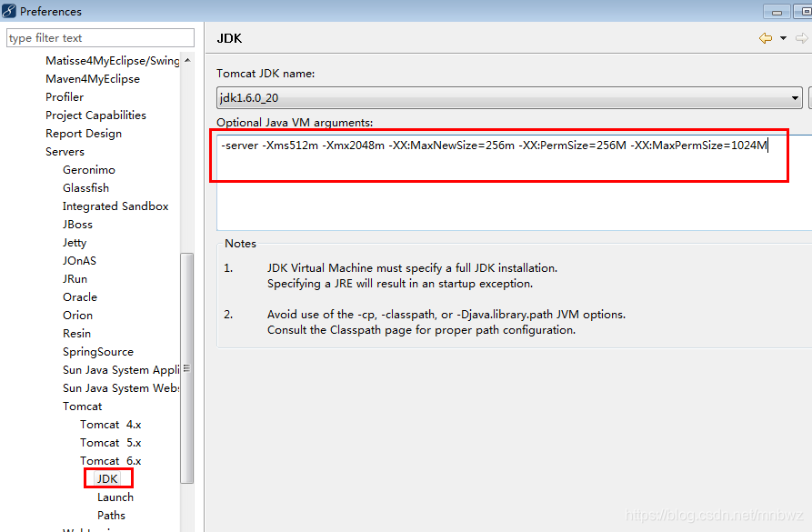Select Tomcat 4.x in the tree
This screenshot has width=812, height=532.
tap(110, 425)
